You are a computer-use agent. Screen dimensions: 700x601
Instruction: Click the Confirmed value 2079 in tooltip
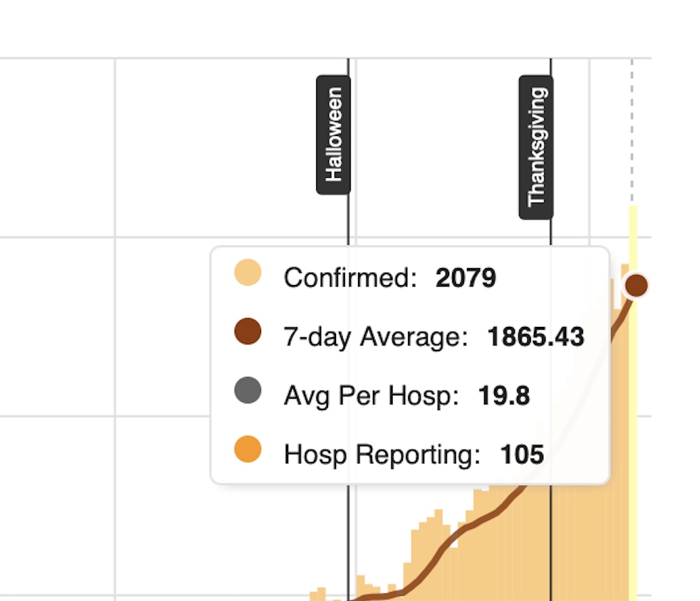[465, 278]
